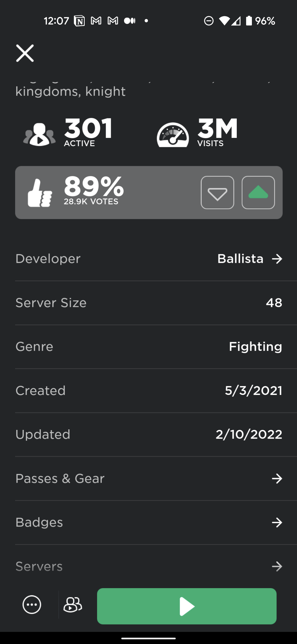Expand Passes & Gear arrow
Screen dimensions: 297x644
pos(277,479)
